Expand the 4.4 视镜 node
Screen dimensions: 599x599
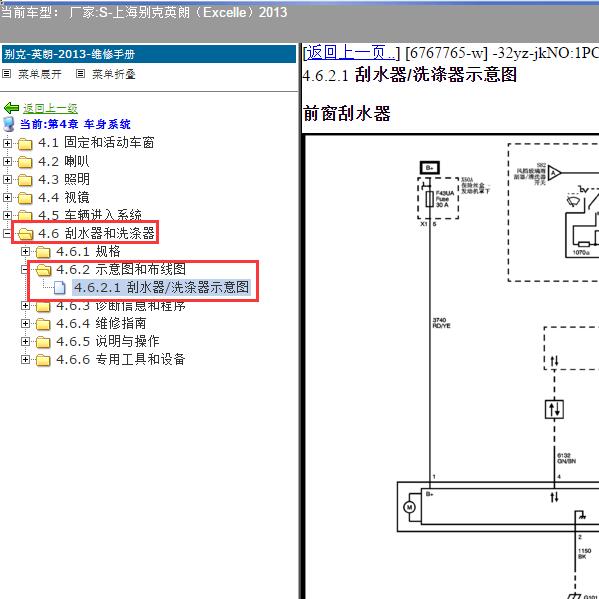7,198
